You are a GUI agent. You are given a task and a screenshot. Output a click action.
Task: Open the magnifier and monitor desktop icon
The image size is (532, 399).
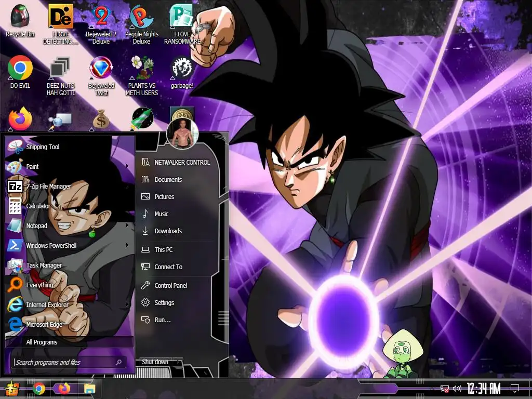[60, 121]
